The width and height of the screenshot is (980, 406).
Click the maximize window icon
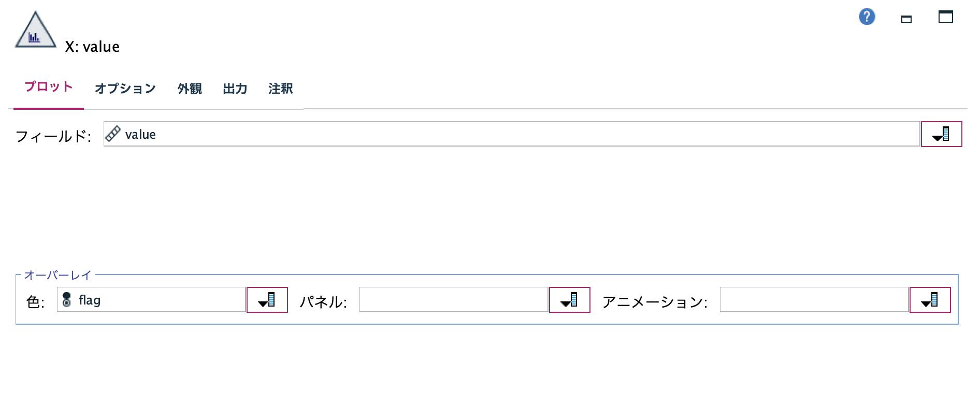tap(946, 17)
